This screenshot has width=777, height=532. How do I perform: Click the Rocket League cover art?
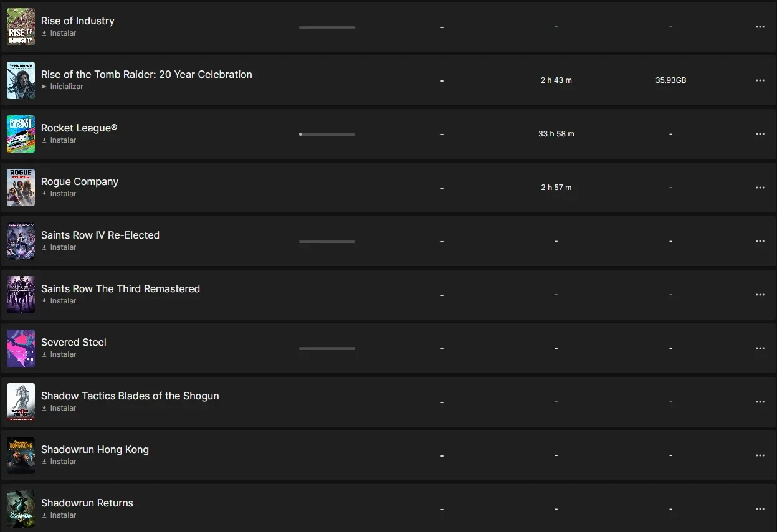21,134
